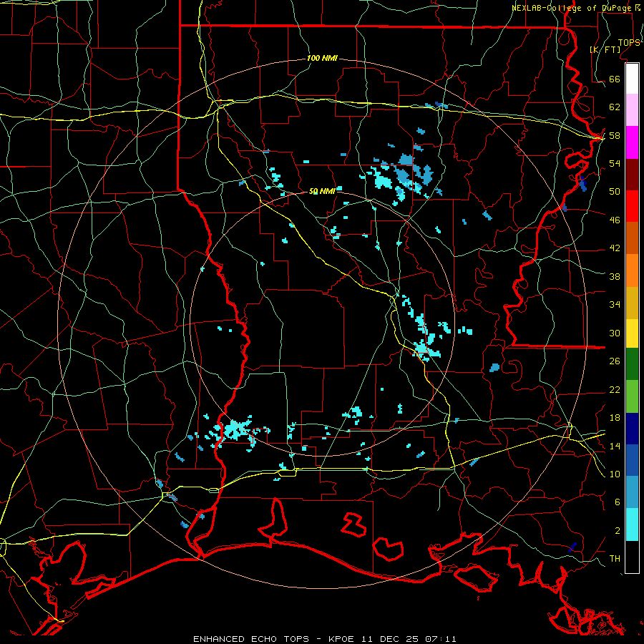Click the navy legend band near 18
Viewport: 644px width, 644px height.
(632, 429)
